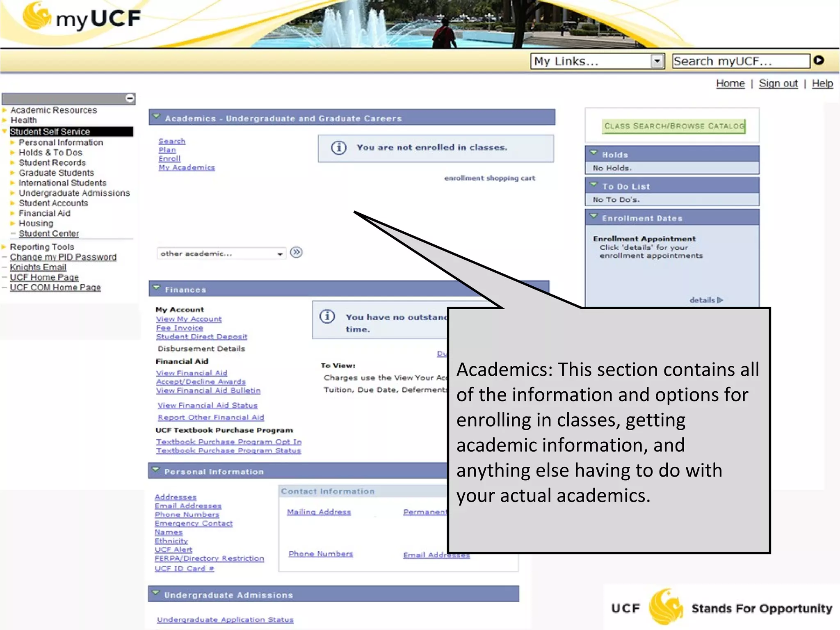The width and height of the screenshot is (840, 630).
Task: Collapse the To Do List section
Action: coord(593,185)
